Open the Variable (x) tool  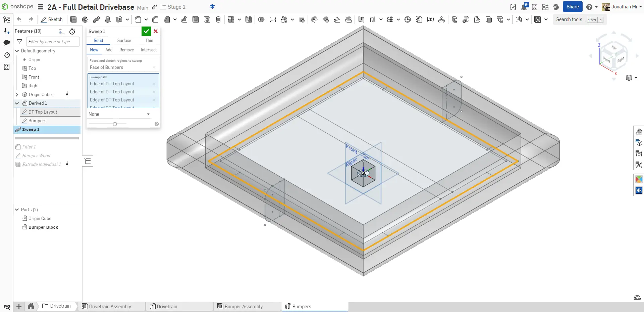430,19
